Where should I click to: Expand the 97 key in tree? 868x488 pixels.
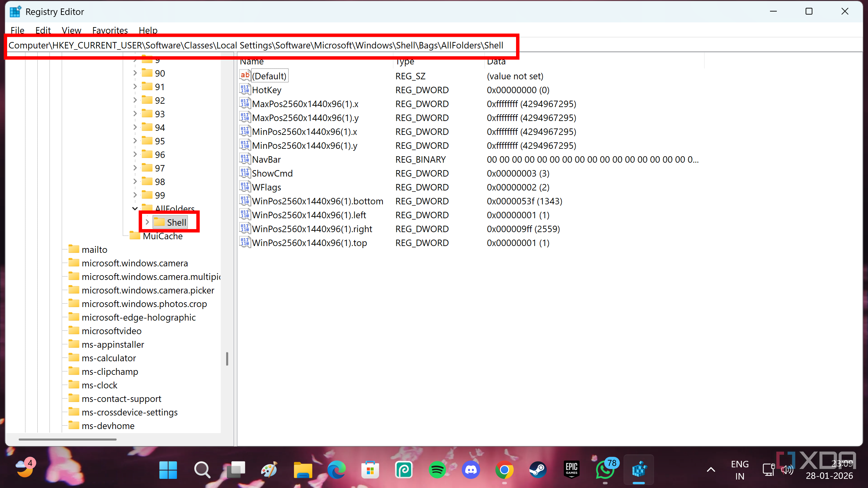(135, 168)
